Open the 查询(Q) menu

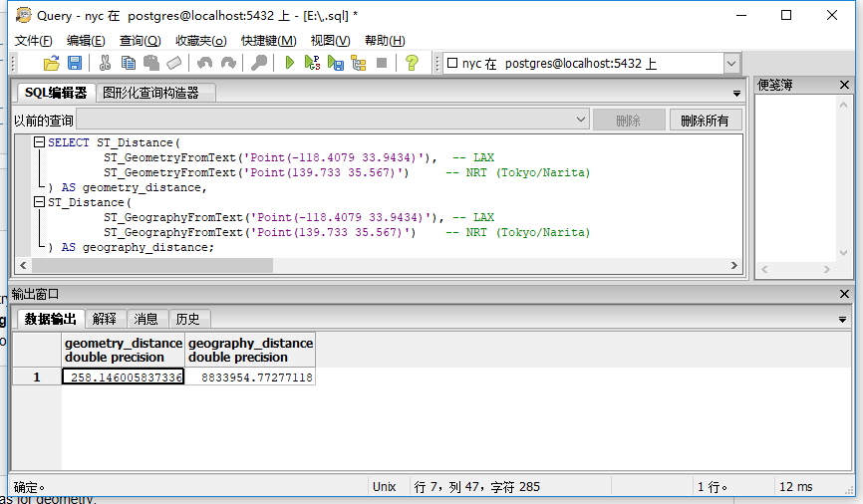pos(141,41)
